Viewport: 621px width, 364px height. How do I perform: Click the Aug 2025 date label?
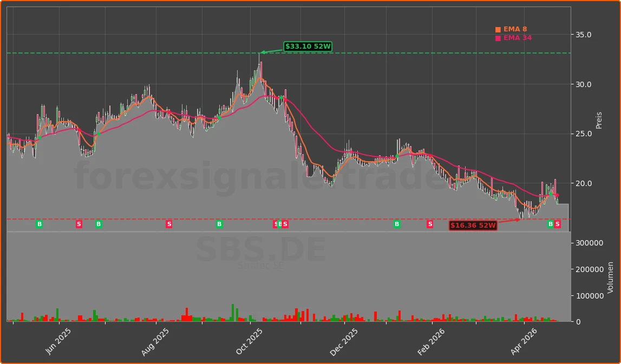pos(155,341)
